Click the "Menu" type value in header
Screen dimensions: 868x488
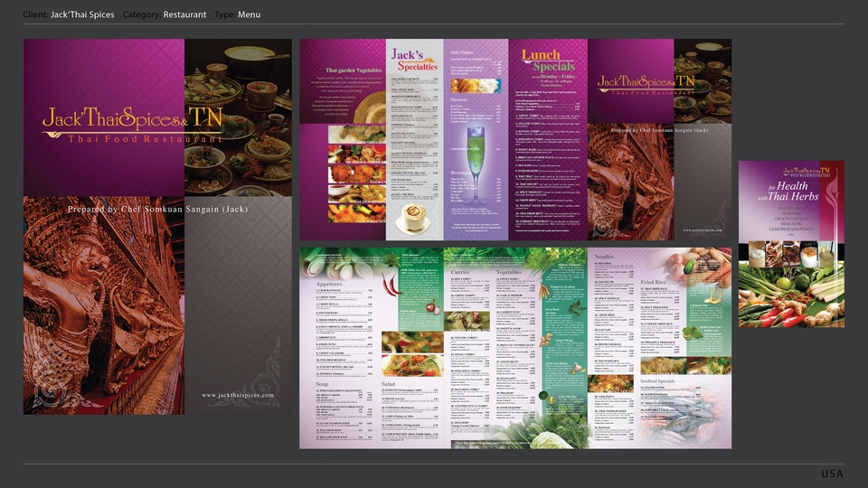(x=250, y=14)
